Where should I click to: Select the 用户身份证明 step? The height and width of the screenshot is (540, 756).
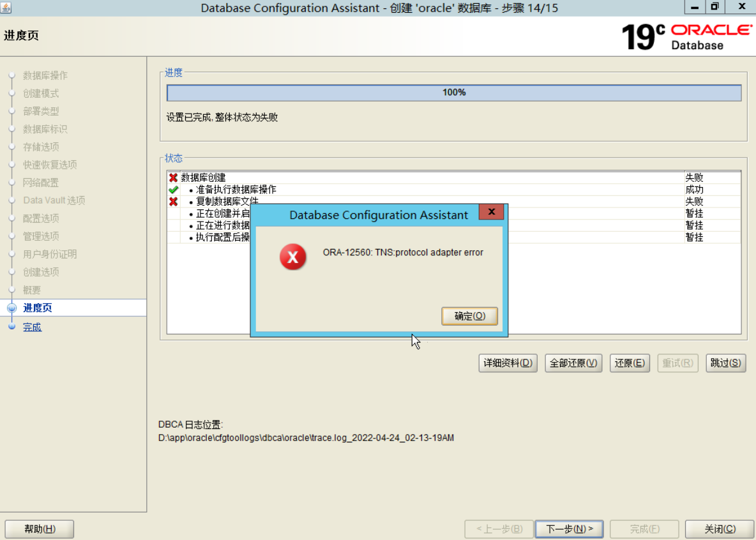coord(50,254)
